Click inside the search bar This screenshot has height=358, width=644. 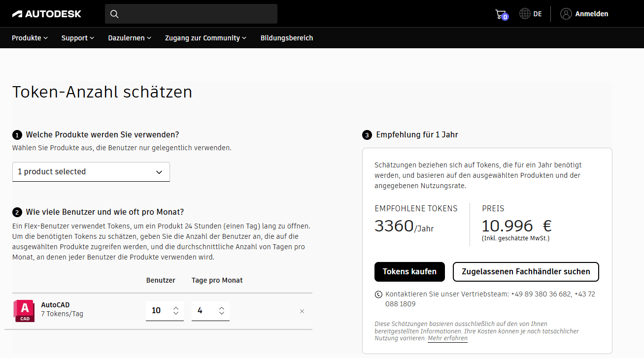pyautogui.click(x=191, y=14)
